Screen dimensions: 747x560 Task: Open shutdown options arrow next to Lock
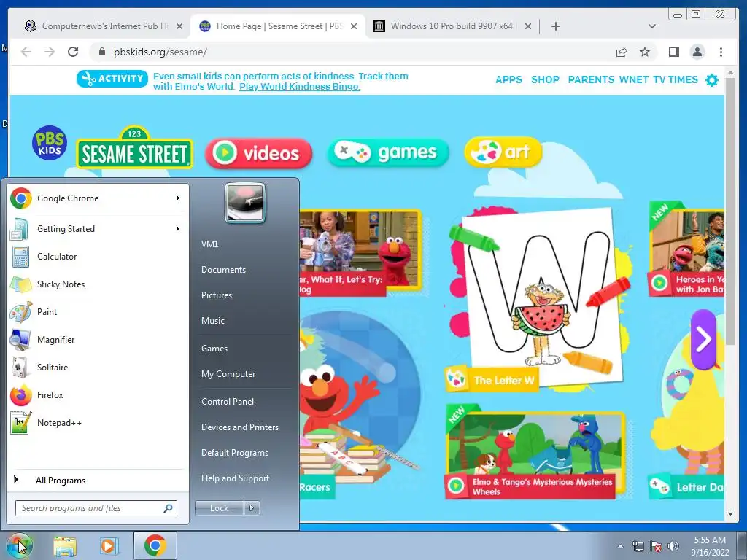[252, 508]
